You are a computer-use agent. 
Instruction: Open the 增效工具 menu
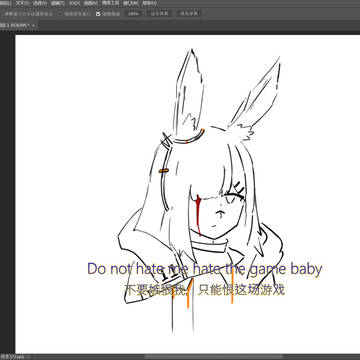click(111, 3)
